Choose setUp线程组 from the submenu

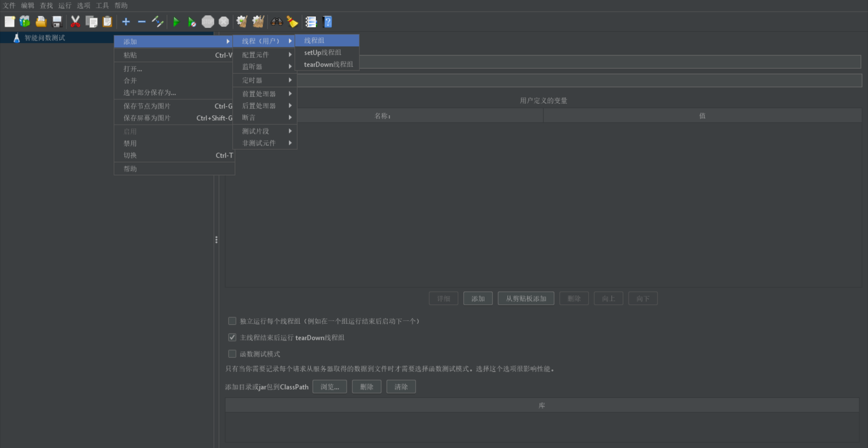(327, 53)
